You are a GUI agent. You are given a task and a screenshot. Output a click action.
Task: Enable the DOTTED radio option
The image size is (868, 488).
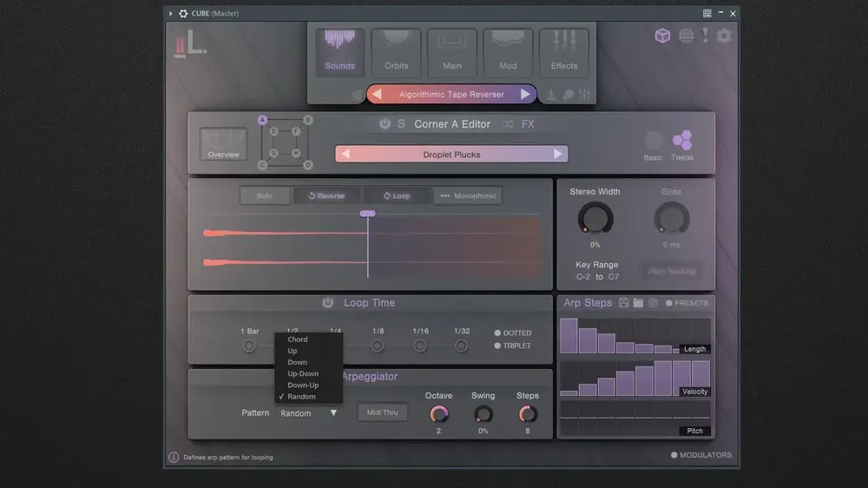pos(497,333)
